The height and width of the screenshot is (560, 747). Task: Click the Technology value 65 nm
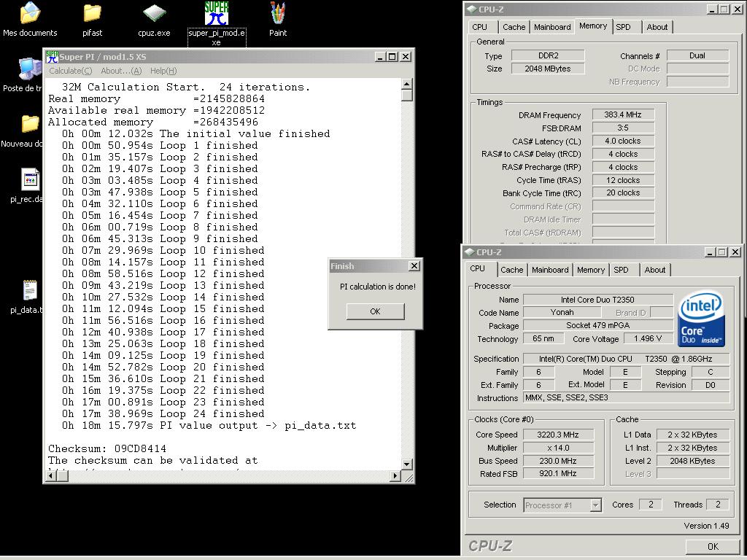(x=543, y=338)
